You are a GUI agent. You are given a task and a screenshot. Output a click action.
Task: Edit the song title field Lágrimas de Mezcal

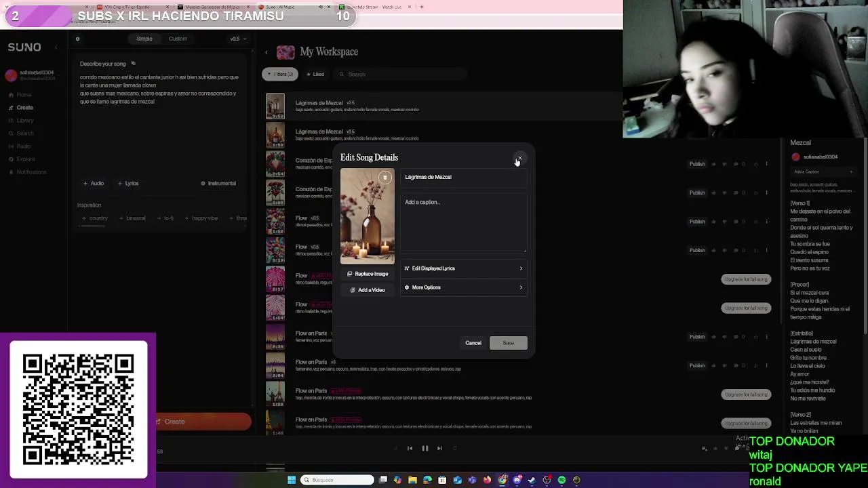point(464,177)
